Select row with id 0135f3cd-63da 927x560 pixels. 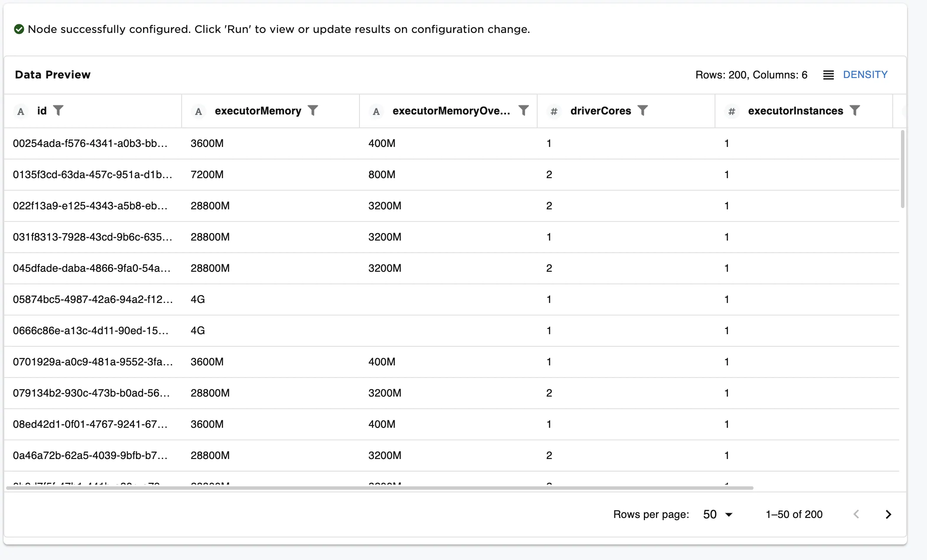click(x=92, y=175)
